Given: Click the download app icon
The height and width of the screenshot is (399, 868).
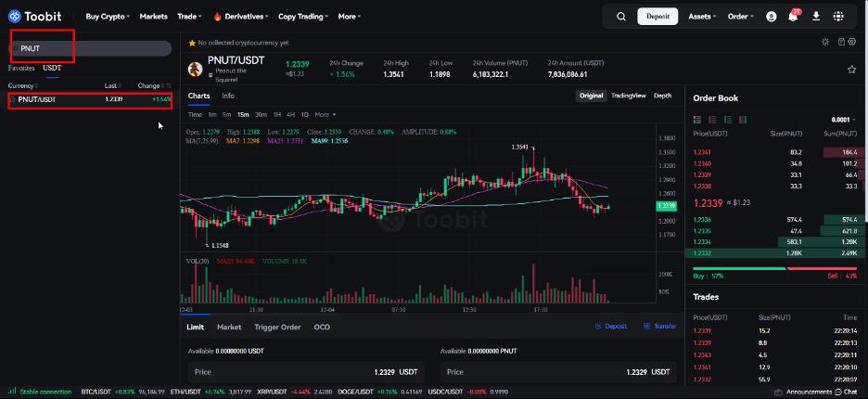Looking at the screenshot, I should pyautogui.click(x=815, y=17).
